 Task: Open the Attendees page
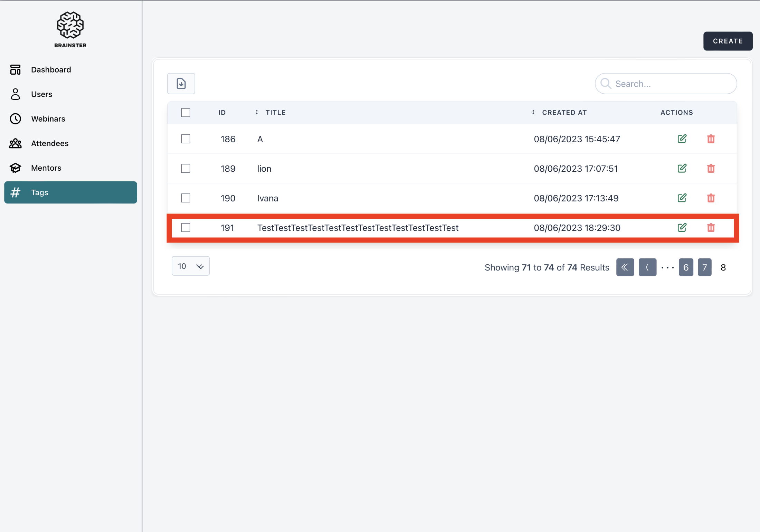click(50, 143)
